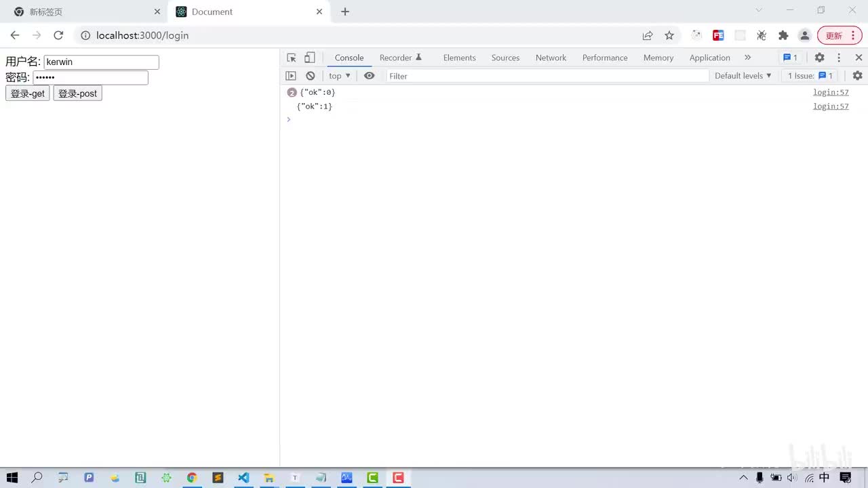Viewport: 868px width, 488px height.
Task: Switch to the Console tab
Action: (349, 58)
